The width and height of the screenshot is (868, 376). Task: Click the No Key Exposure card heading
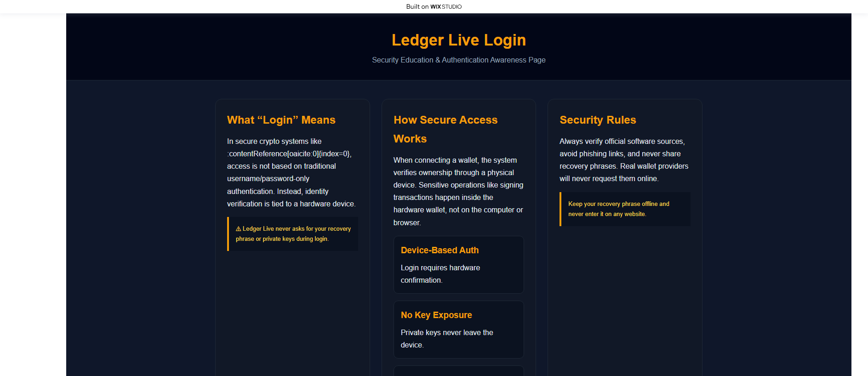[436, 315]
